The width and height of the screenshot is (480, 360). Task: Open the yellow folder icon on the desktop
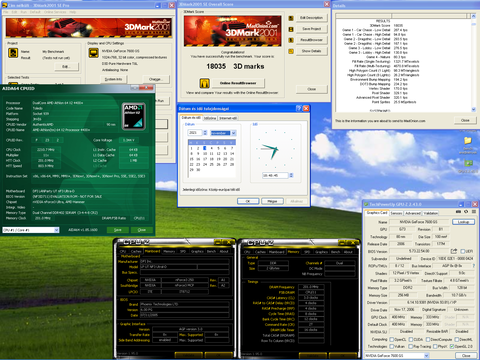468,140
